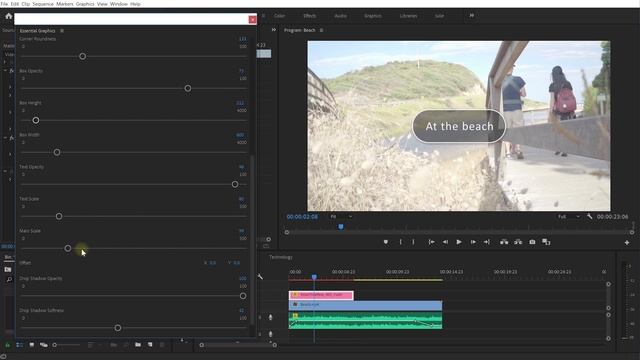Image resolution: width=640 pixels, height=360 pixels.
Task: Open the Fit zoom level dropdown
Action: click(x=341, y=217)
